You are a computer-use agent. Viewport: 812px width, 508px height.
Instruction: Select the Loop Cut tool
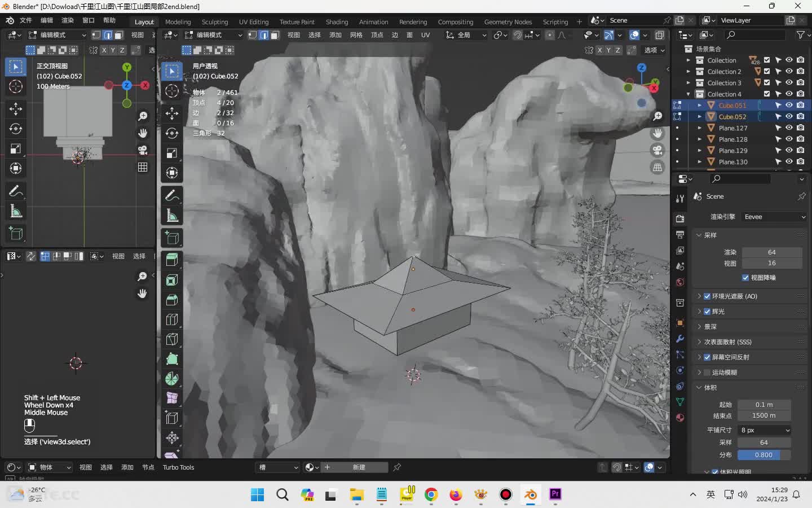pyautogui.click(x=172, y=319)
